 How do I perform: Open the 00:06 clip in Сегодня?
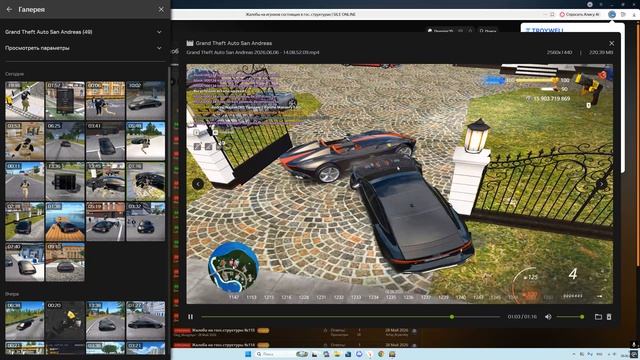(105, 100)
